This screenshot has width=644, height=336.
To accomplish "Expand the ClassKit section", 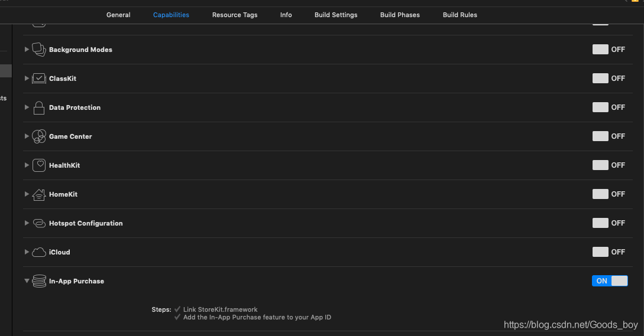I will 27,79.
